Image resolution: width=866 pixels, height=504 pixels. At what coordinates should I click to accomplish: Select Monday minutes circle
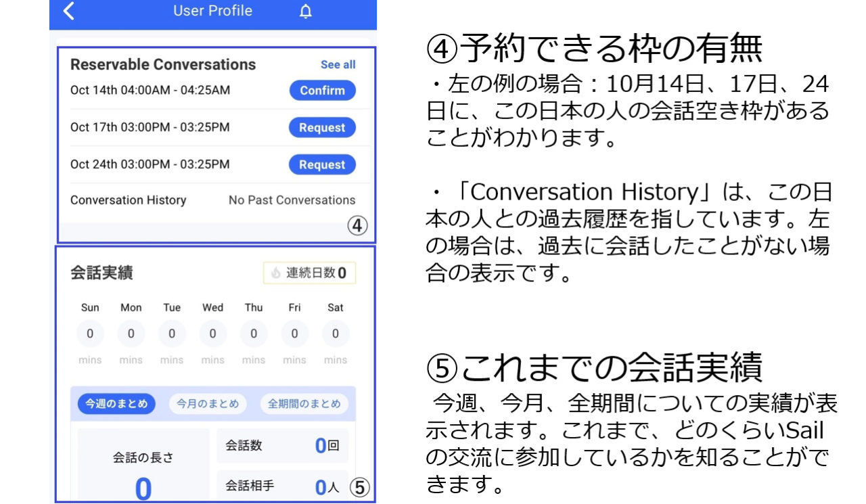pyautogui.click(x=131, y=334)
